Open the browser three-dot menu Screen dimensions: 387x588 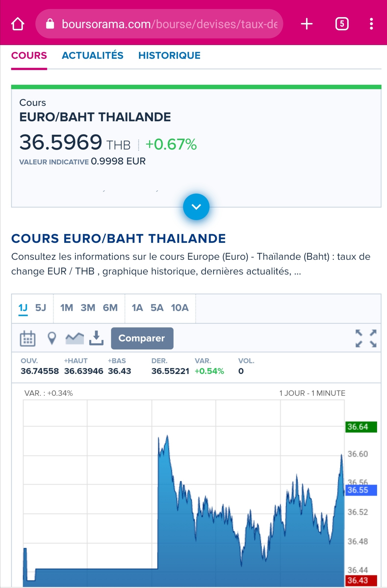(x=371, y=24)
